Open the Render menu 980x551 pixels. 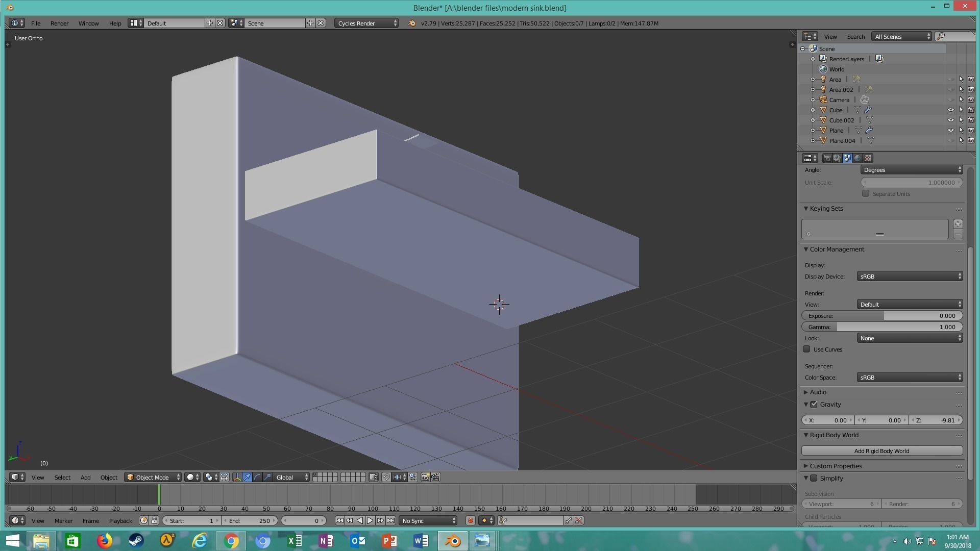pyautogui.click(x=59, y=23)
